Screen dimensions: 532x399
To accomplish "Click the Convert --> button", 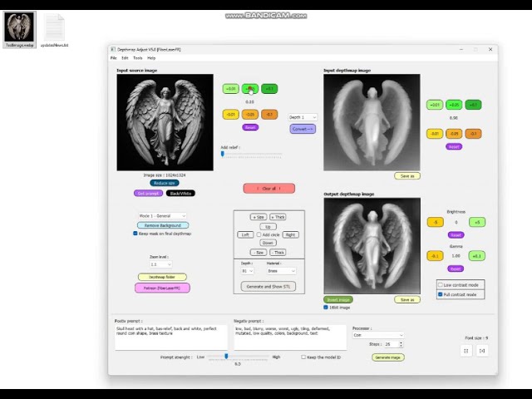I will coord(303,129).
